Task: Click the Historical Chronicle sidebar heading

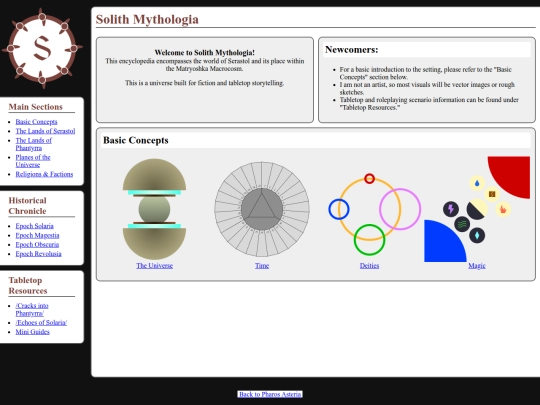Action: (x=28, y=206)
